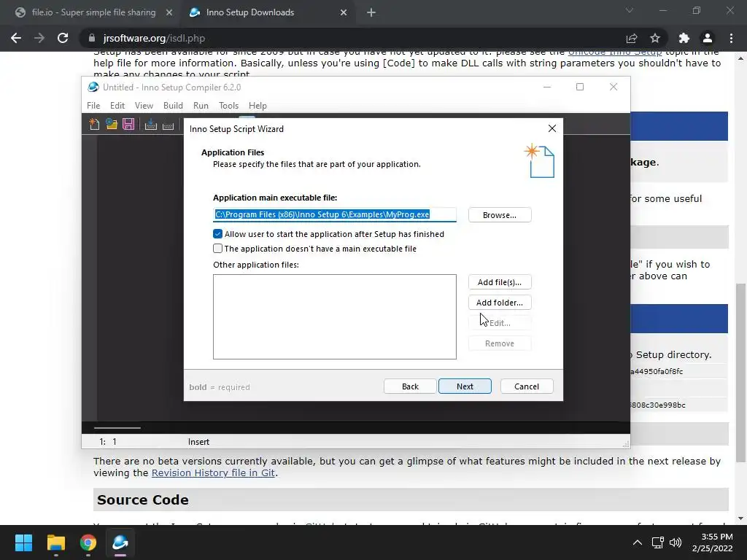
Task: Click the Unicode Inno Setup link
Action: coord(614,52)
